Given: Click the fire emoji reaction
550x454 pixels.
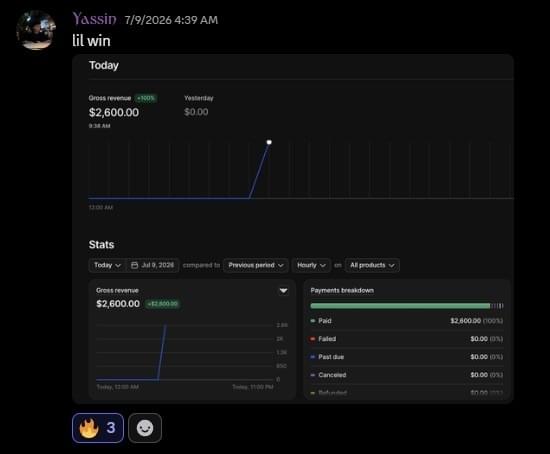Looking at the screenshot, I should tap(98, 428).
